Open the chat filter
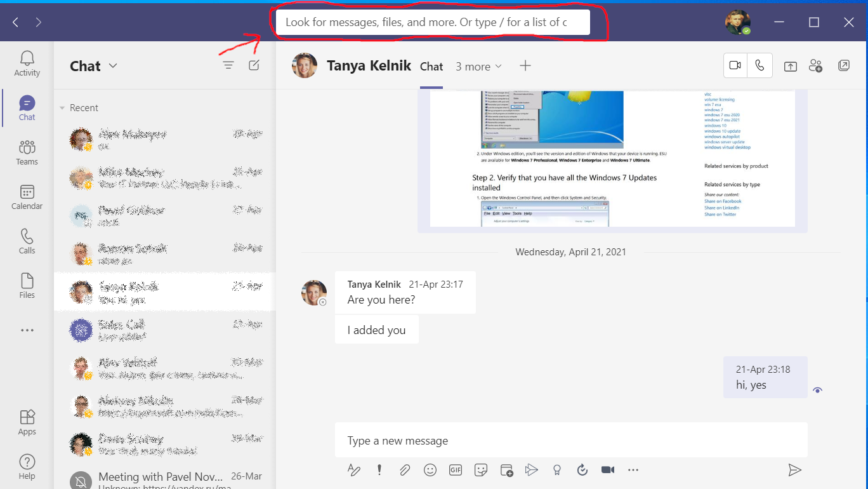 (x=228, y=65)
